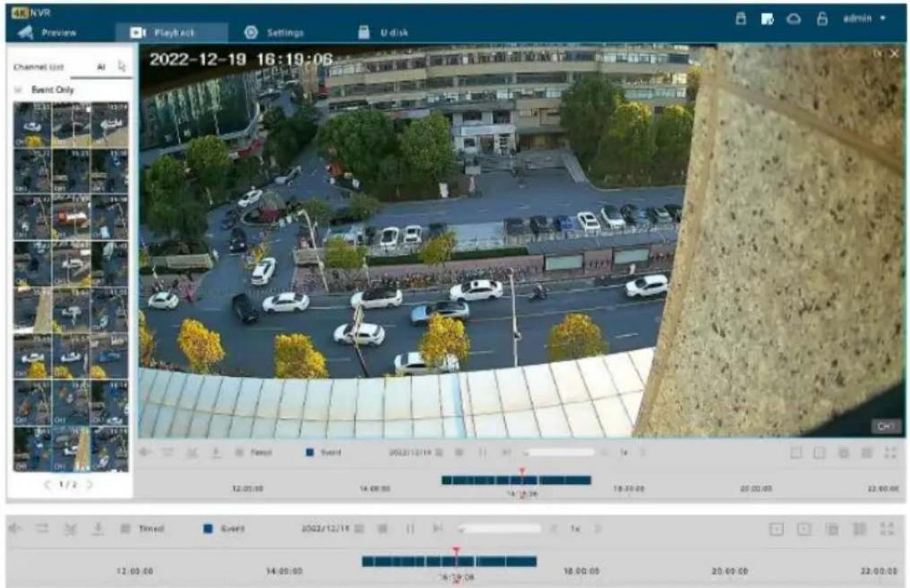Click the progress slider in the enlarged bottom toolbar

(x=499, y=529)
